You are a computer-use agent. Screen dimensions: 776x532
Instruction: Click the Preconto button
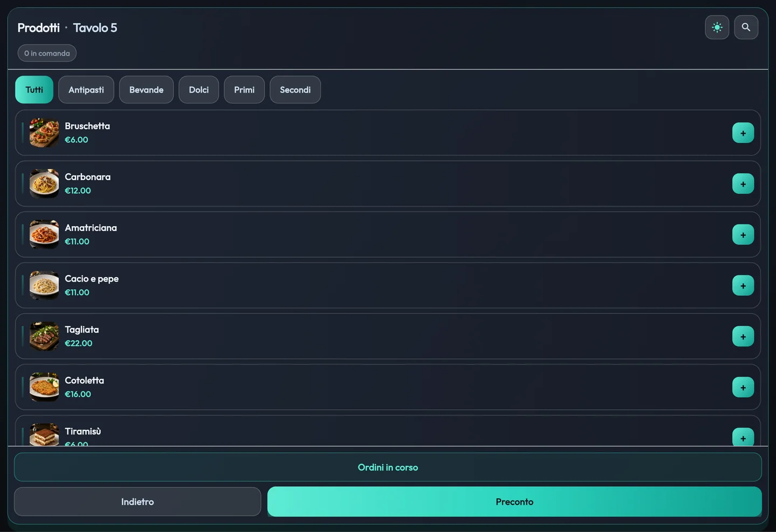(x=515, y=502)
